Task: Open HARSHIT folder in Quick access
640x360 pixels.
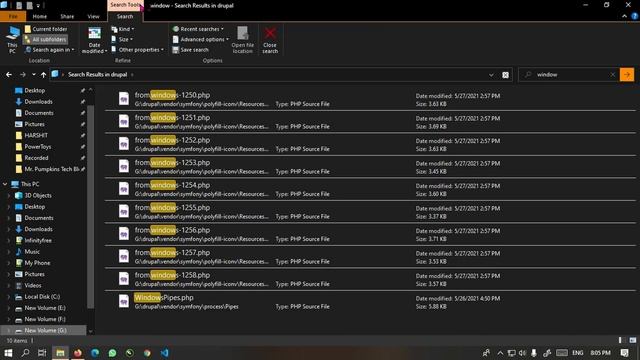Action: tap(36, 135)
